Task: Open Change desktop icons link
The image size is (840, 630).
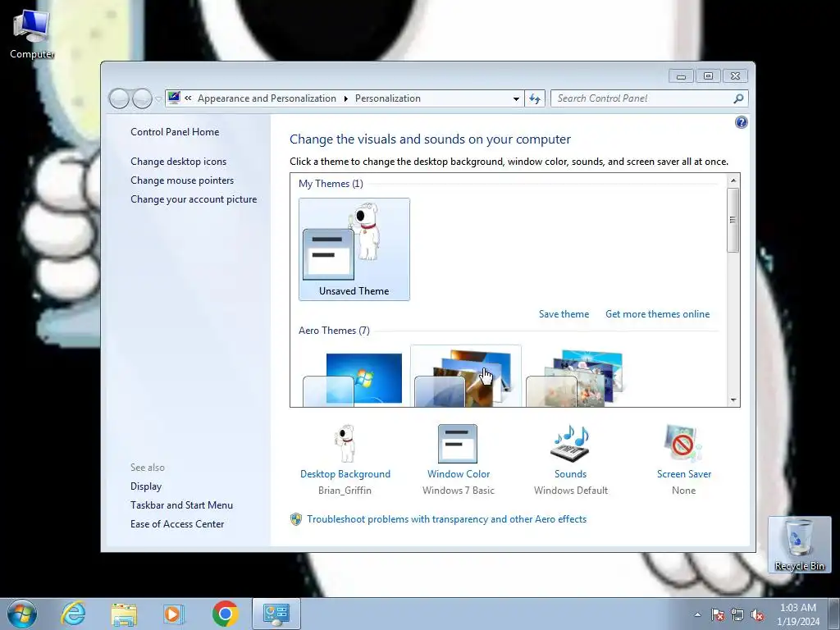Action: (x=178, y=162)
